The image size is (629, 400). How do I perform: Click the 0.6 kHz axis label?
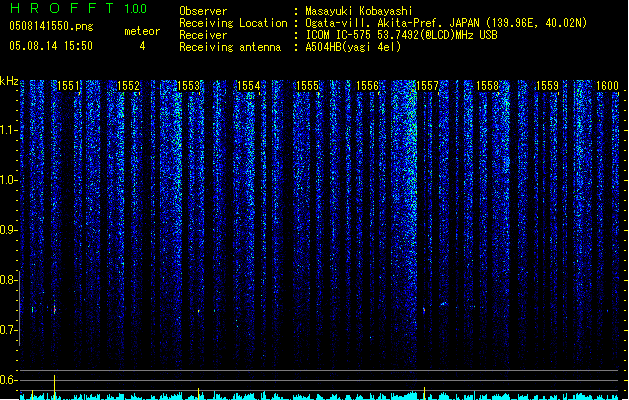8,380
